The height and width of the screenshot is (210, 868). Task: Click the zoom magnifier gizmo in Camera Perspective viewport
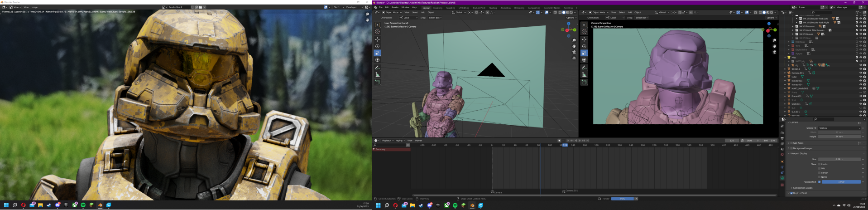pyautogui.click(x=775, y=40)
